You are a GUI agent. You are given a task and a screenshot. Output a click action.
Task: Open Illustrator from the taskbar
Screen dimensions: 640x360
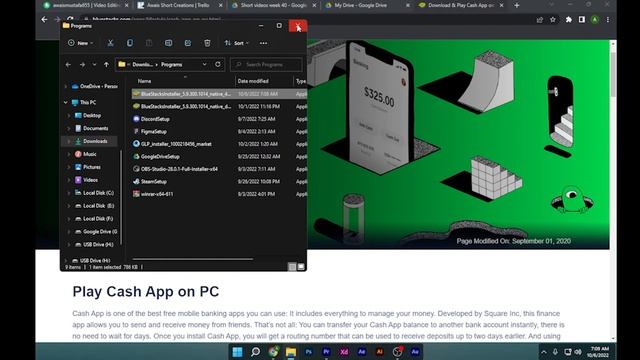(380, 351)
